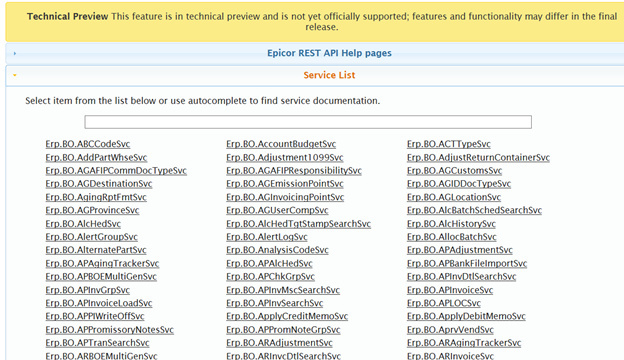Pick Erp.BO.ARAdjustmentSvc from services
624x360 pixels.
[x=279, y=343]
